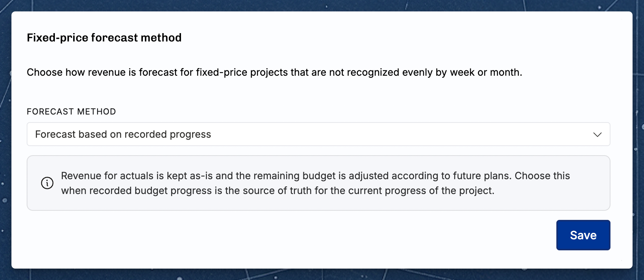This screenshot has width=644, height=280.
Task: Click the gray information panel box
Action: pyautogui.click(x=318, y=183)
